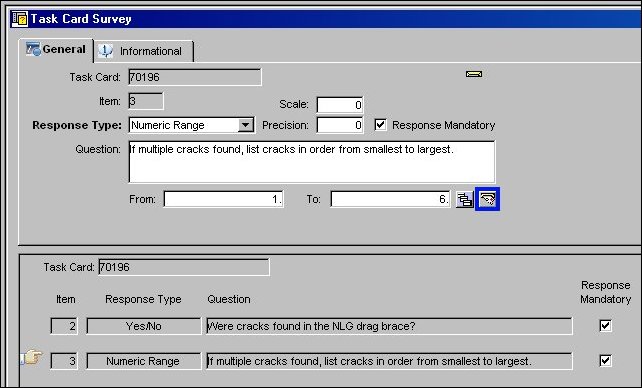Click the pointing hand row indicator
This screenshot has width=642, height=388.
(x=32, y=357)
